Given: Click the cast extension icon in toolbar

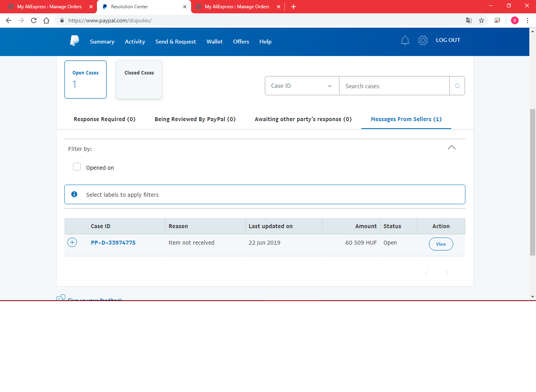Looking at the screenshot, I should [x=497, y=20].
